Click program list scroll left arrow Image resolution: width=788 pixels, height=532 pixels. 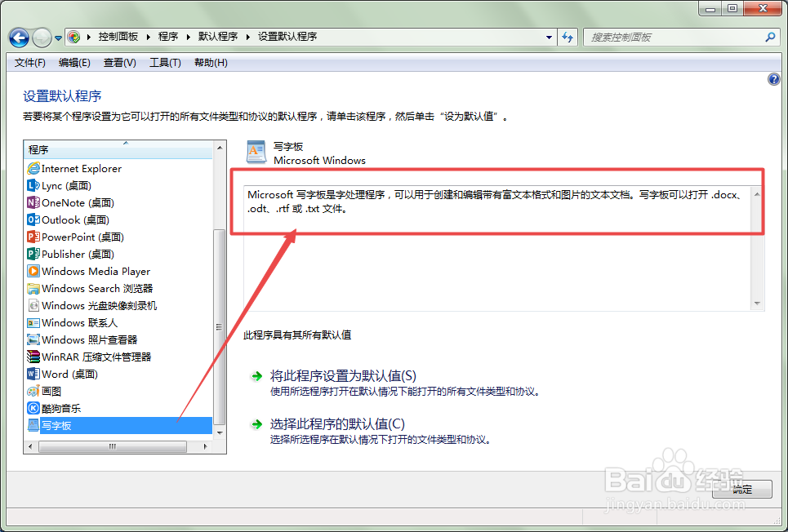(x=30, y=446)
